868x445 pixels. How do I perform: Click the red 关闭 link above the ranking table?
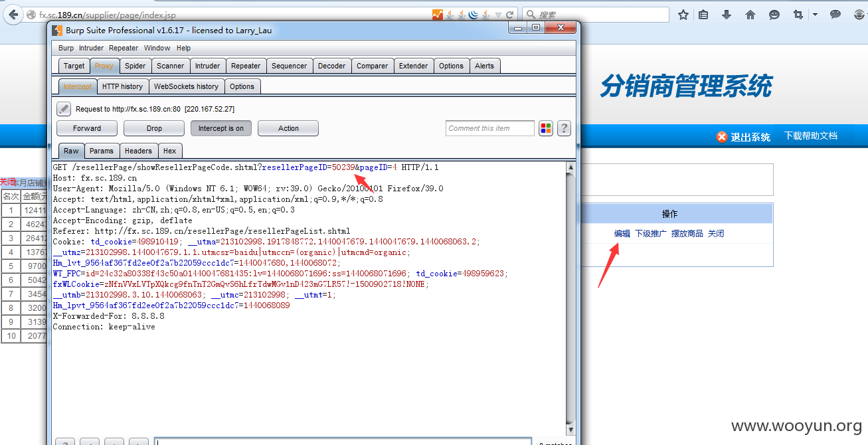click(x=7, y=182)
